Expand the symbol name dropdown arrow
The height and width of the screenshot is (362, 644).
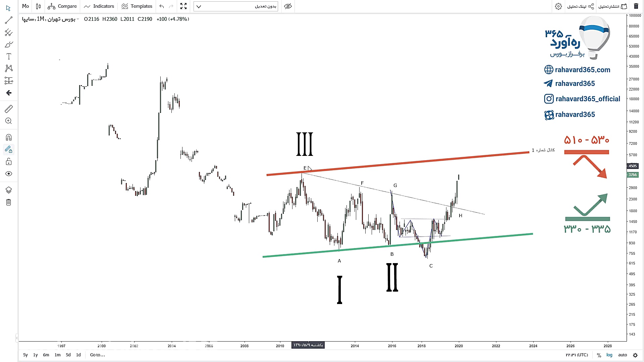(x=78, y=19)
